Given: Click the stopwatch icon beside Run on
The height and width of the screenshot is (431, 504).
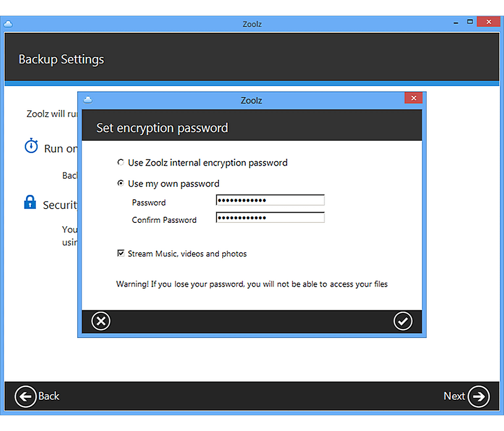Looking at the screenshot, I should click(31, 146).
